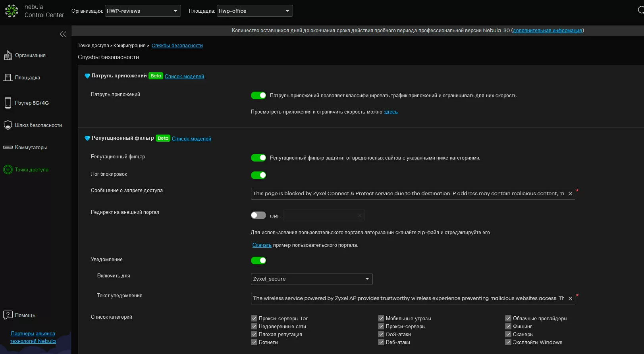Click Beta badge beside Патруль приложений

(156, 76)
